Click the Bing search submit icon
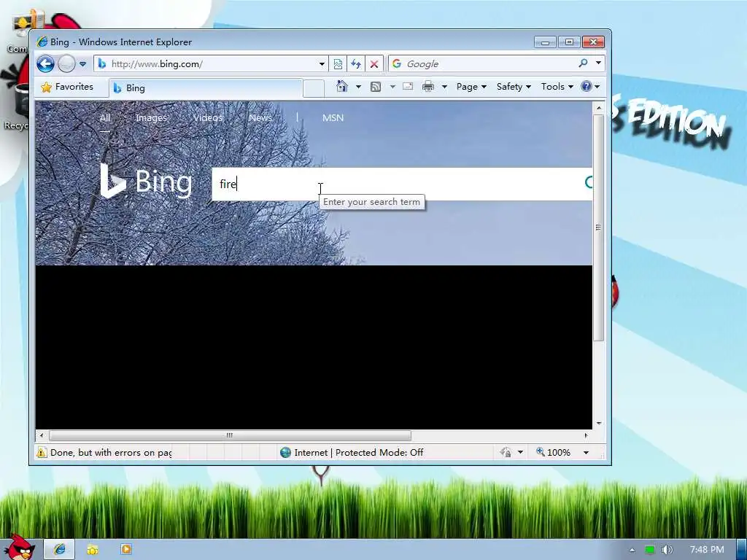Image resolution: width=747 pixels, height=560 pixels. point(589,182)
